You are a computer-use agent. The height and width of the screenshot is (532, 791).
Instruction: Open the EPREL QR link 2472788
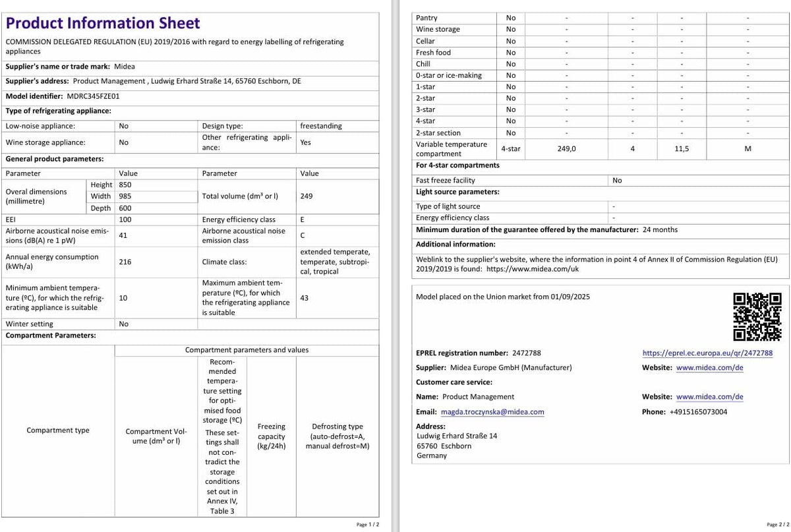click(707, 353)
